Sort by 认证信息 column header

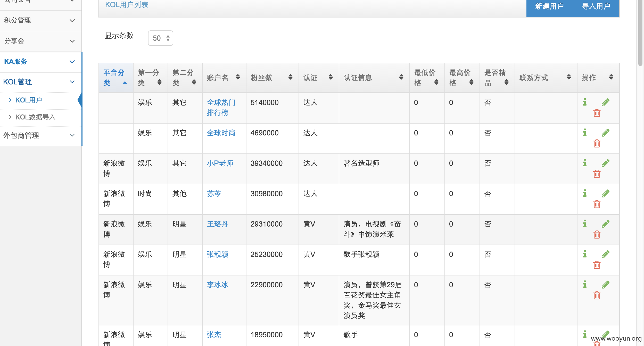click(374, 78)
